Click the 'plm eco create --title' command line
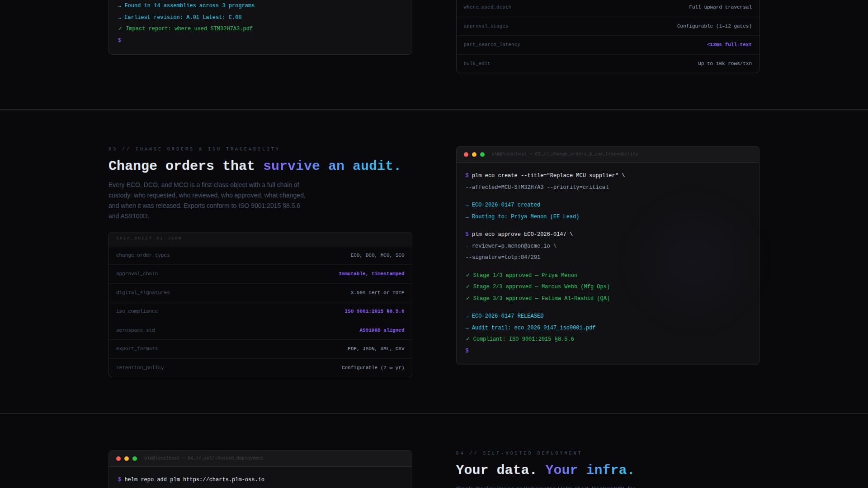Screen dimensions: 868x488 545,175
